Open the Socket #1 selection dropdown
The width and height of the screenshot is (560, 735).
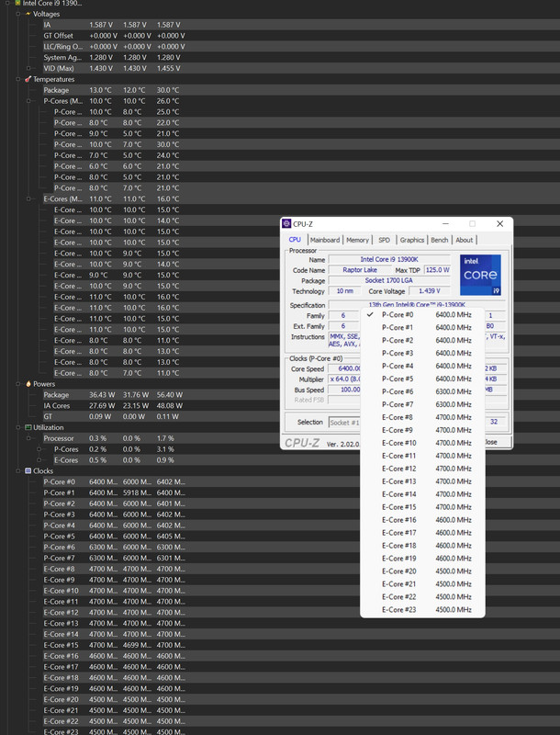coord(344,423)
